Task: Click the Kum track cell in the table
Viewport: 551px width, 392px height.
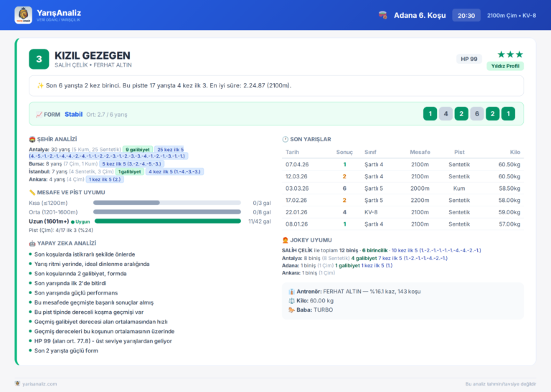Action: tap(459, 188)
